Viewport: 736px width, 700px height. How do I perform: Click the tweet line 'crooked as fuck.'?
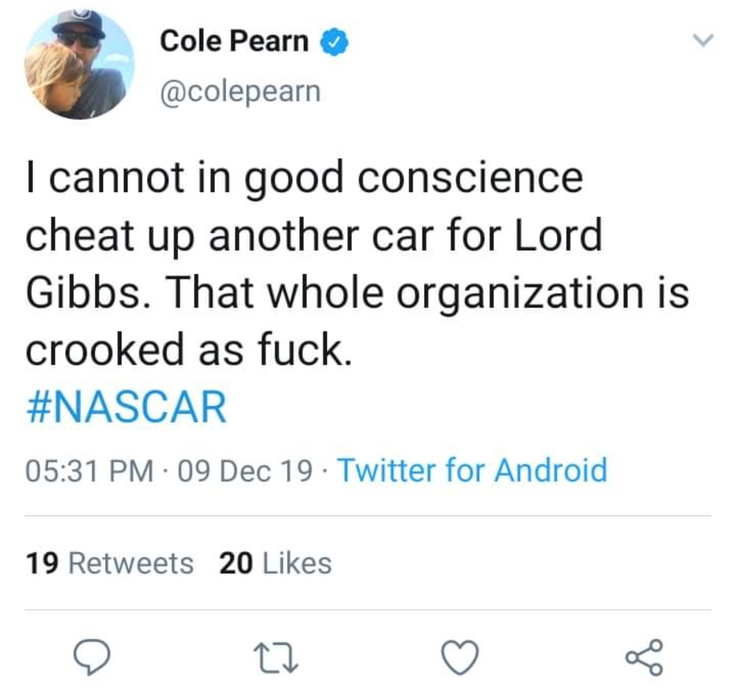point(189,350)
